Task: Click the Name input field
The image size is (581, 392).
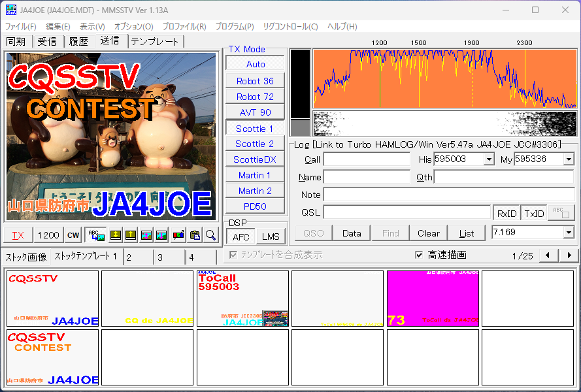Action: pyautogui.click(x=367, y=177)
